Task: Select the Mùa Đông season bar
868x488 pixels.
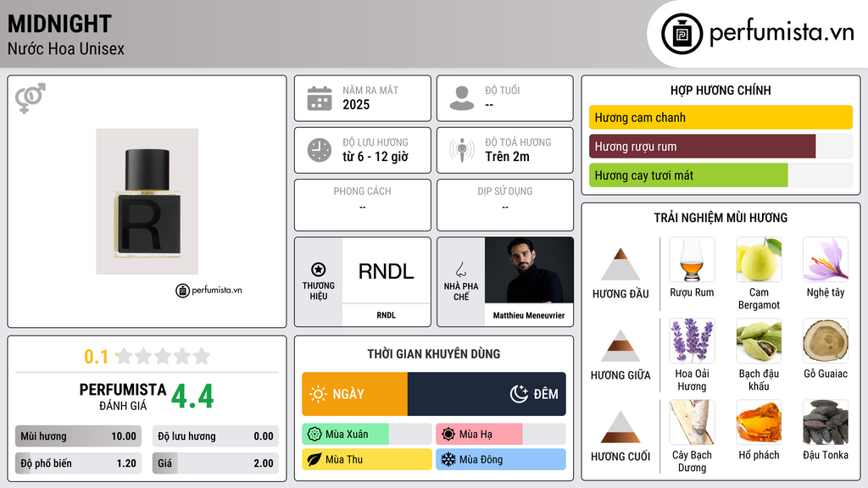Action: [x=501, y=460]
